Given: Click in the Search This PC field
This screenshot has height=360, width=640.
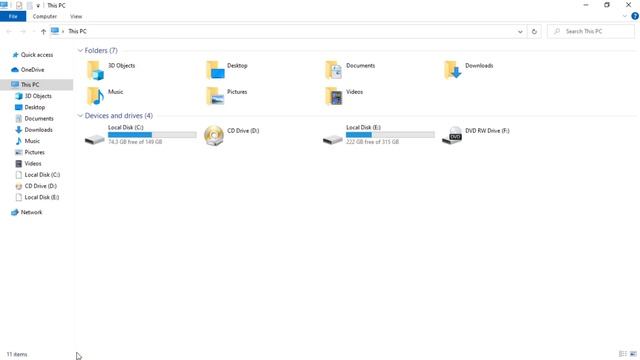Looking at the screenshot, I should (x=591, y=31).
